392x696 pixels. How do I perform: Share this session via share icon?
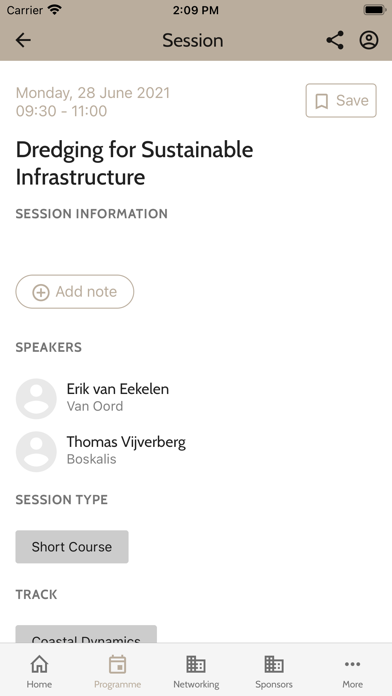[x=335, y=40]
